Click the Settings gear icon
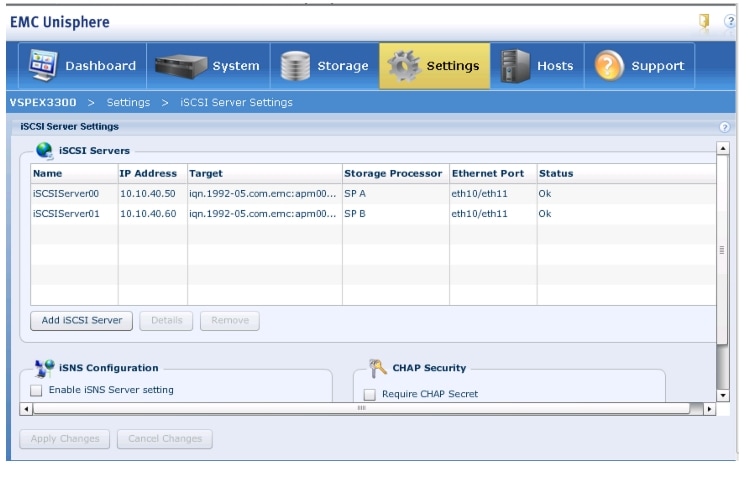 [x=404, y=66]
